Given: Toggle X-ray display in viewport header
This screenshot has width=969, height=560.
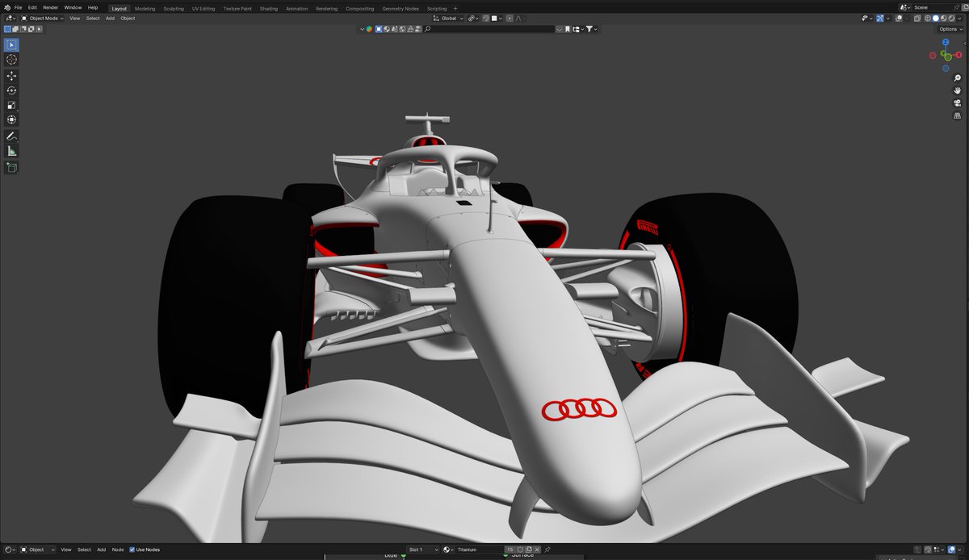Looking at the screenshot, I should [x=917, y=18].
